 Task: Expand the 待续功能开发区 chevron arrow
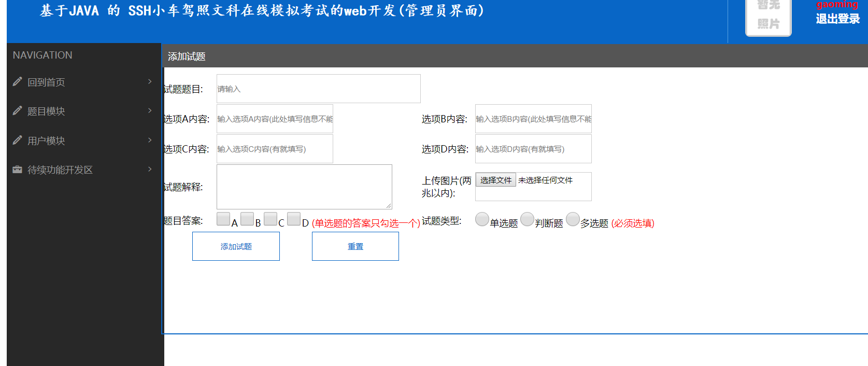150,169
